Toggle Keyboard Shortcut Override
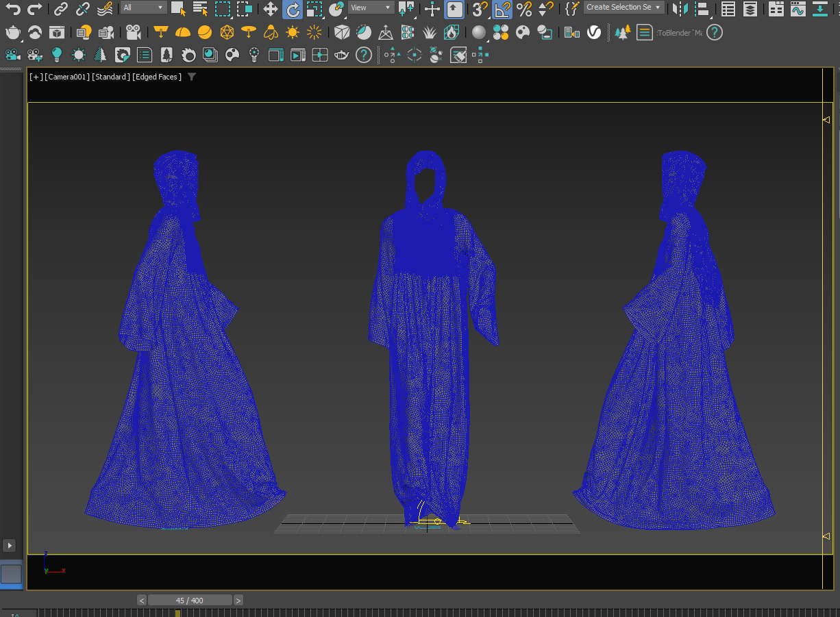840x617 pixels. [x=454, y=9]
